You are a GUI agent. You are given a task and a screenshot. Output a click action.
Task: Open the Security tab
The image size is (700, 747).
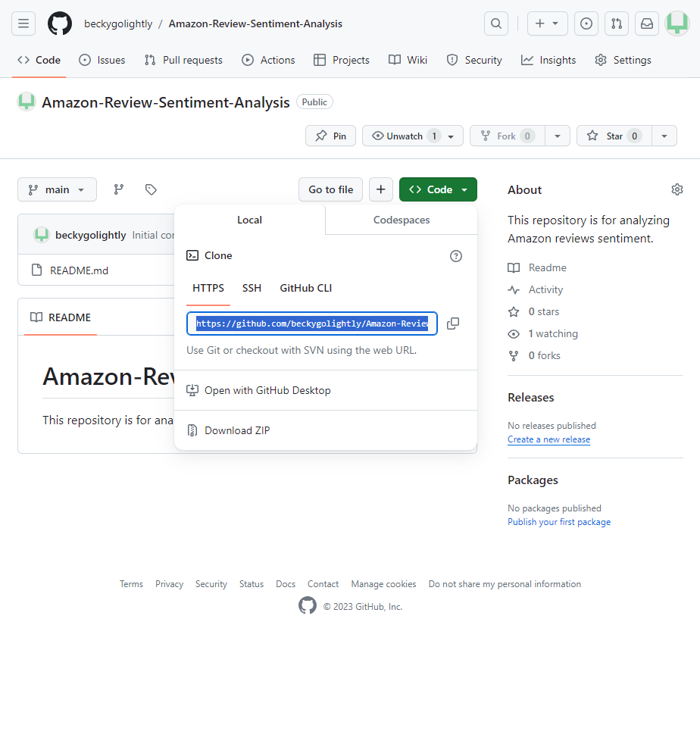[474, 60]
